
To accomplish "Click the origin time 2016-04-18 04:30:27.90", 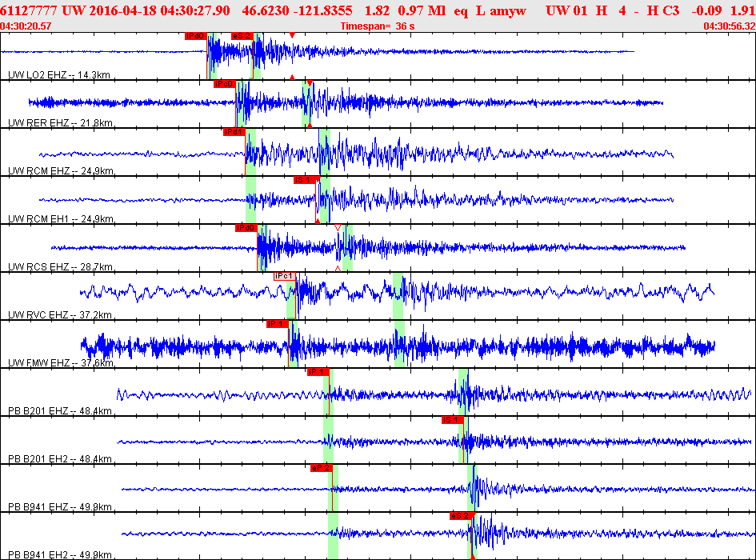I will click(x=159, y=10).
